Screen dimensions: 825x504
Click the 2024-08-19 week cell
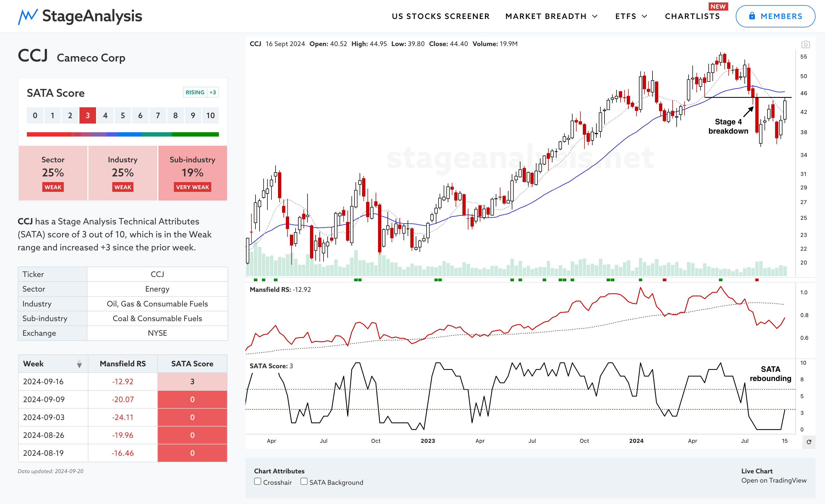point(53,453)
